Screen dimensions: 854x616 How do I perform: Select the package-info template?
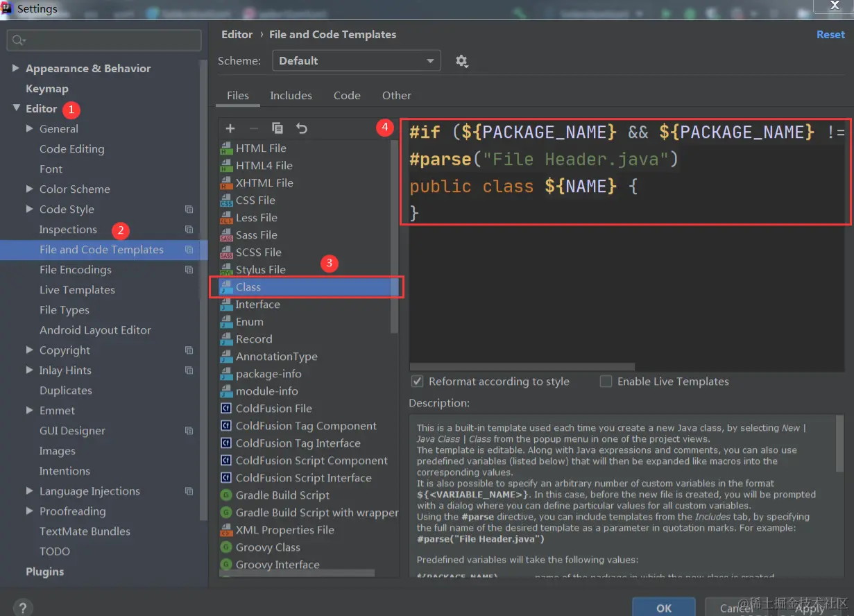pos(268,374)
